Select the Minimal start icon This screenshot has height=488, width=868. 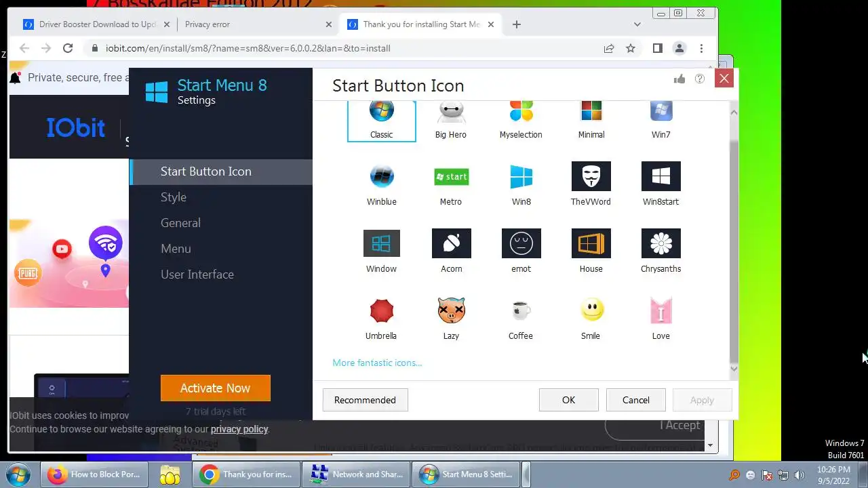(x=591, y=121)
